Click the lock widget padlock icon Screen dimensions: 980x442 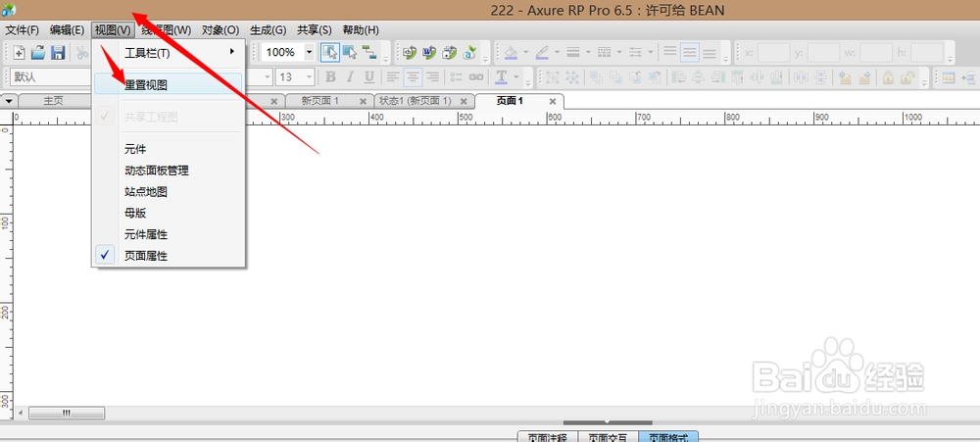[x=888, y=76]
